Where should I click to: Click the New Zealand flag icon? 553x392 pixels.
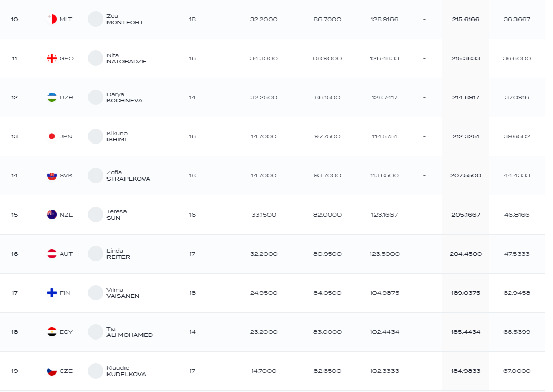tap(52, 215)
